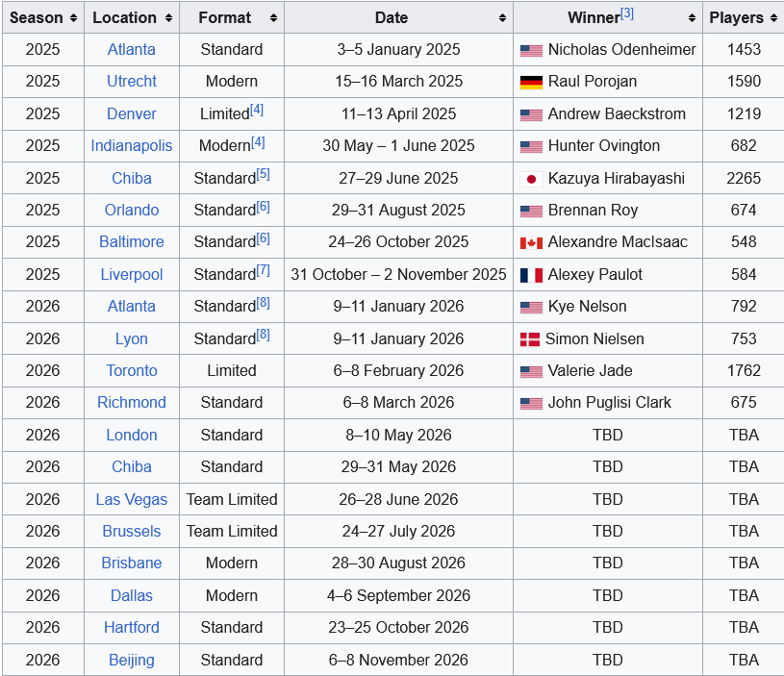The height and width of the screenshot is (676, 784).
Task: Select the winner name Nicholas Odenheimer
Action: coord(622,49)
